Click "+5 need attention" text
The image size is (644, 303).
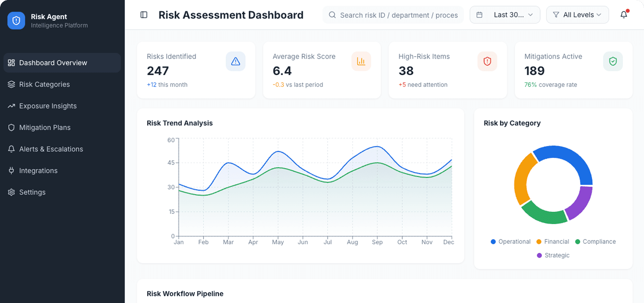(423, 85)
